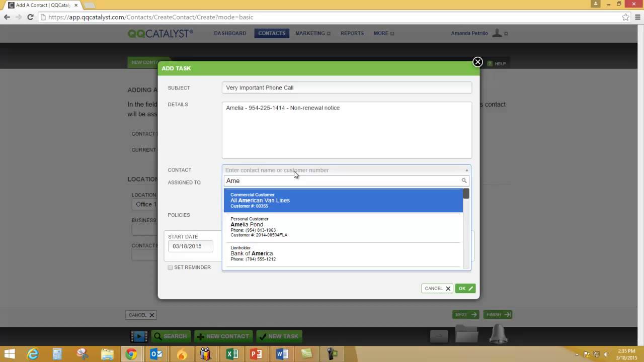Close the Add Task dialog with the X icon
This screenshot has height=362, width=644.
click(477, 62)
